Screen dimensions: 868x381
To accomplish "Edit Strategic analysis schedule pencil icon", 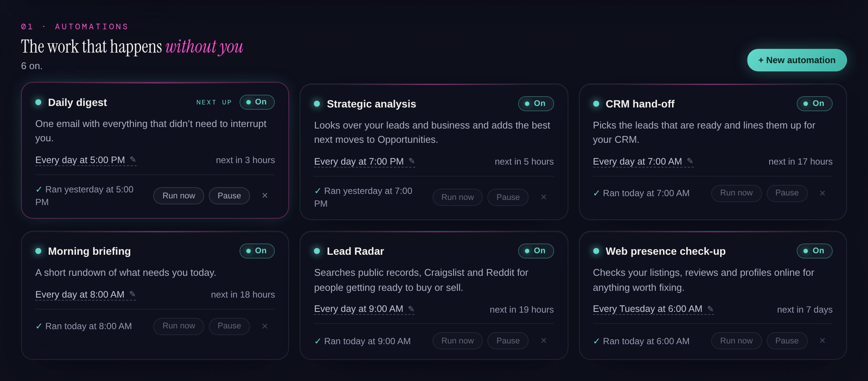I will click(x=412, y=161).
